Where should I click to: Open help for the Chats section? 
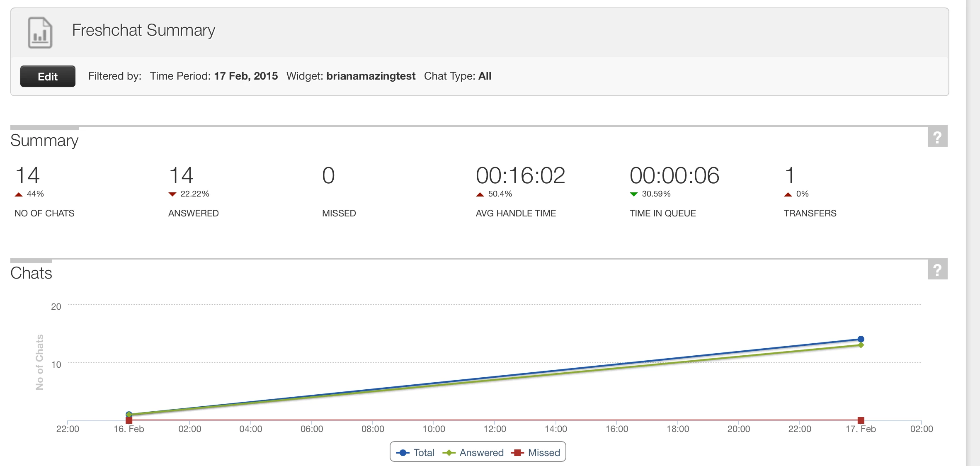[x=937, y=269]
